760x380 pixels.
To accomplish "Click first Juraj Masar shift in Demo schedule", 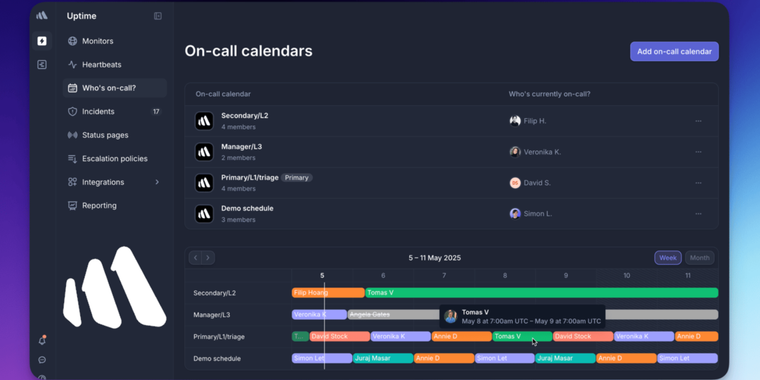I will click(x=383, y=358).
